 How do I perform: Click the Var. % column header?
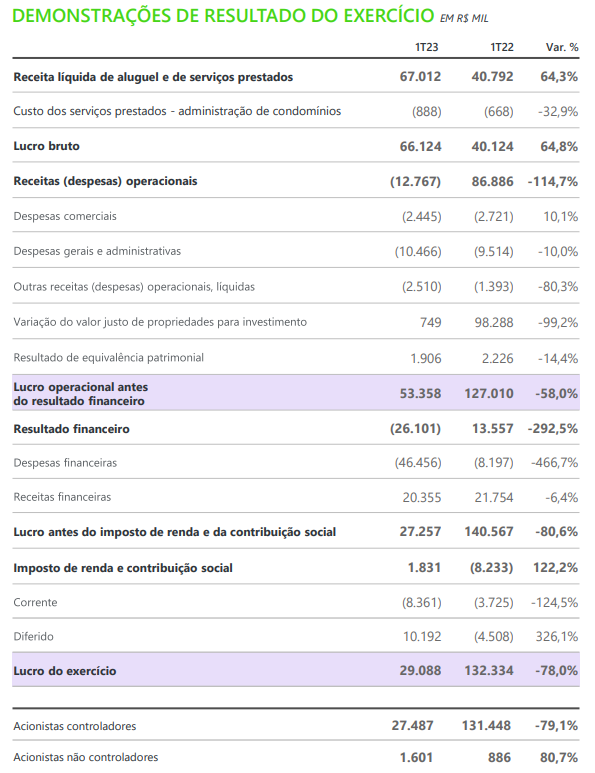pyautogui.click(x=562, y=47)
